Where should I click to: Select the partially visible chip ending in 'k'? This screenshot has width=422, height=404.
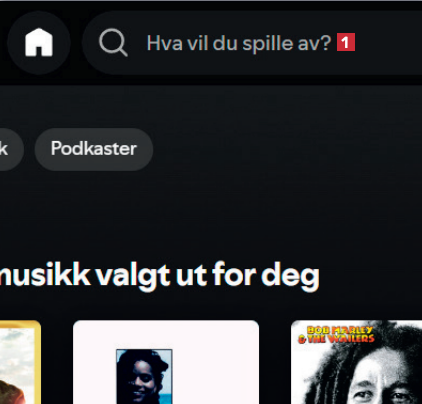[x=11, y=149]
